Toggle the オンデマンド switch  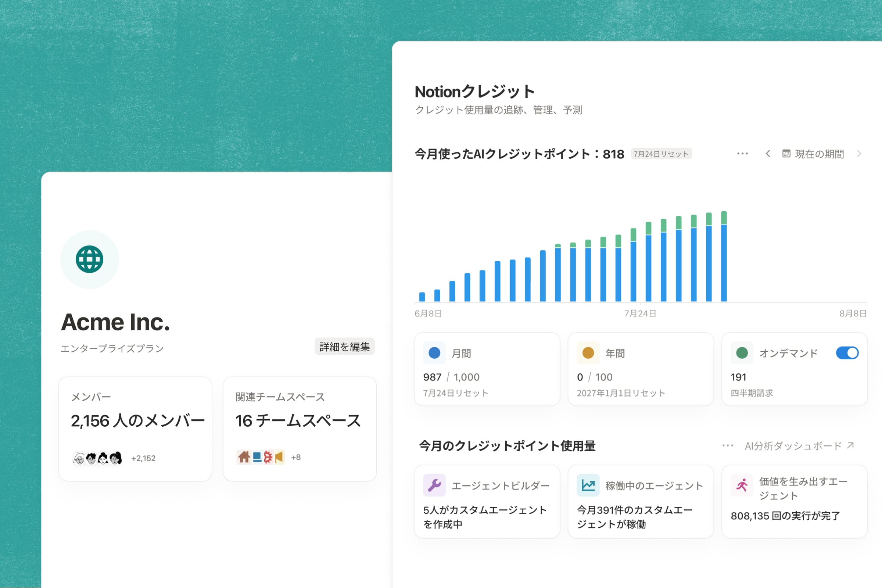tap(847, 353)
